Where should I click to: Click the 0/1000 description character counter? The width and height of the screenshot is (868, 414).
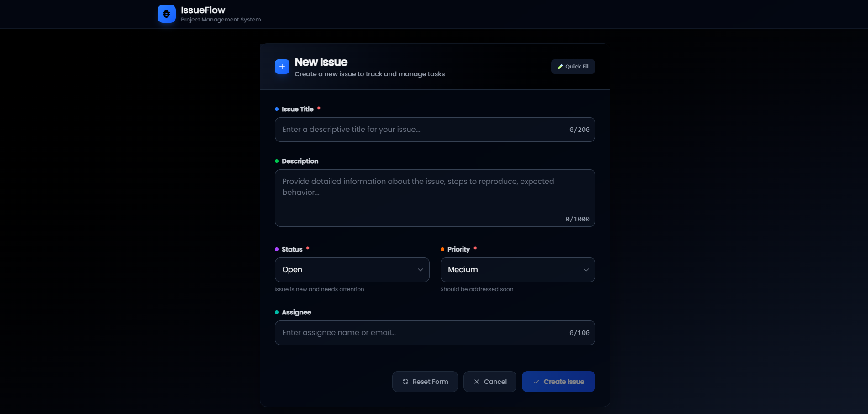click(577, 219)
